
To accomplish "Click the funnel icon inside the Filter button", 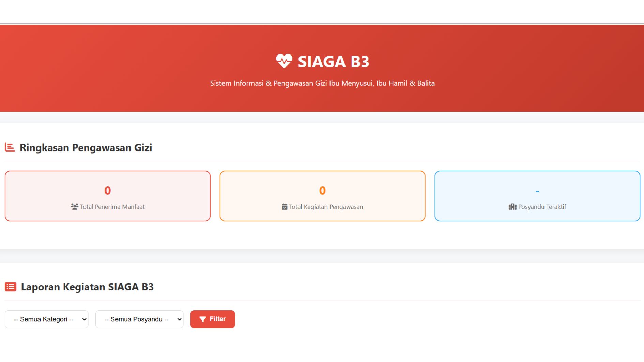I will pyautogui.click(x=203, y=319).
